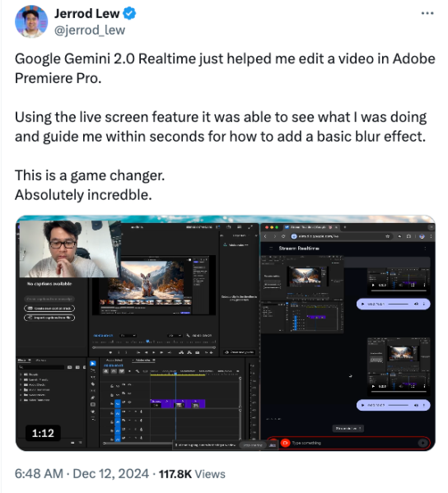Viewport: 448px width, 493px height.
Task: Click the plus button in the prompt bar
Action: pos(422,443)
